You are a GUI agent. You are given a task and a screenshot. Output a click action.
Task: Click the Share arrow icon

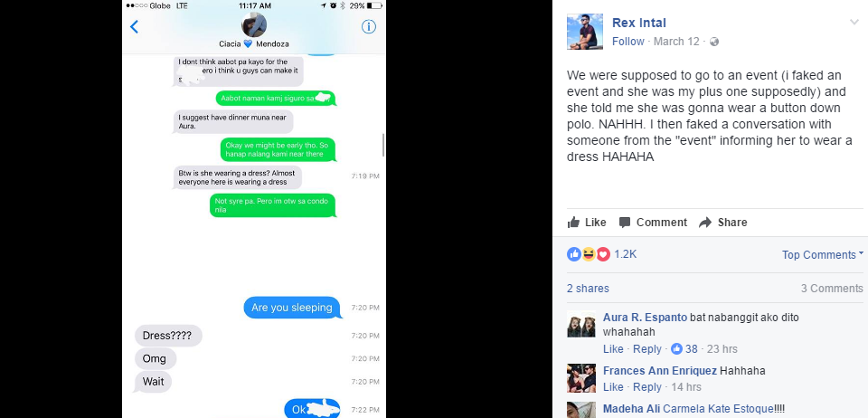click(704, 223)
